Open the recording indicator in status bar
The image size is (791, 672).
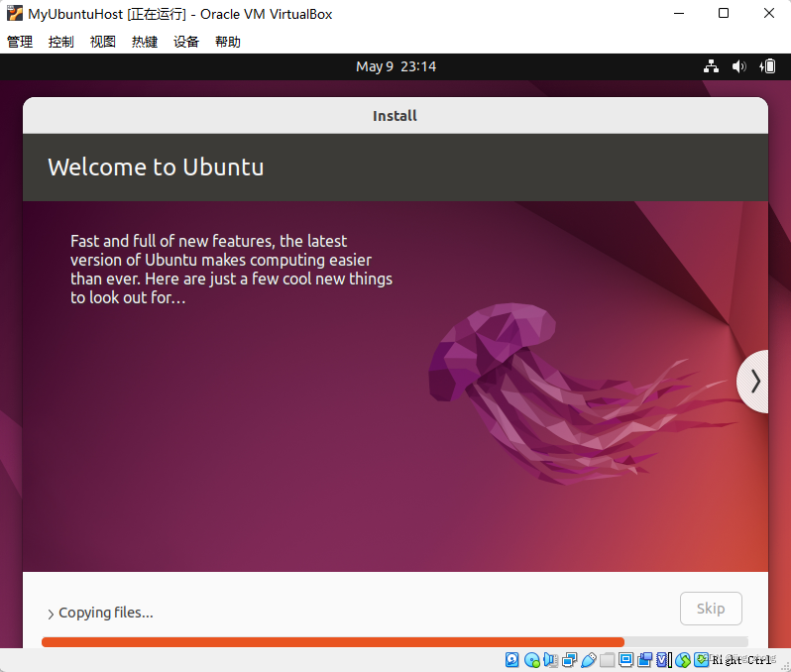644,659
